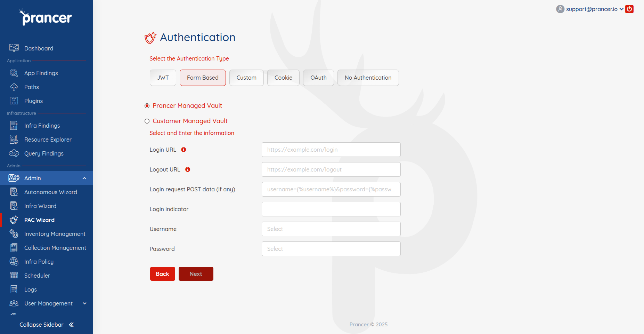Open Collection Management from sidebar

(55, 248)
